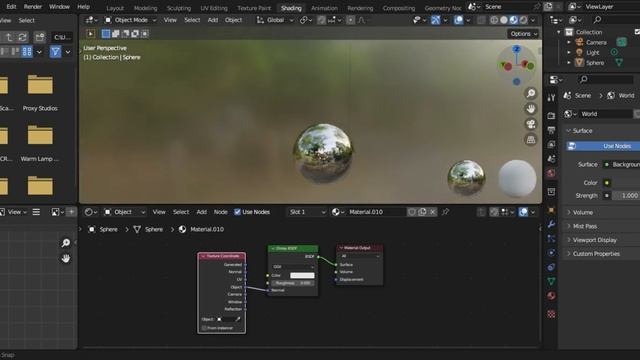Screen dimensions: 640x360
Task: Open the Render menu in top bar
Action: point(33,7)
